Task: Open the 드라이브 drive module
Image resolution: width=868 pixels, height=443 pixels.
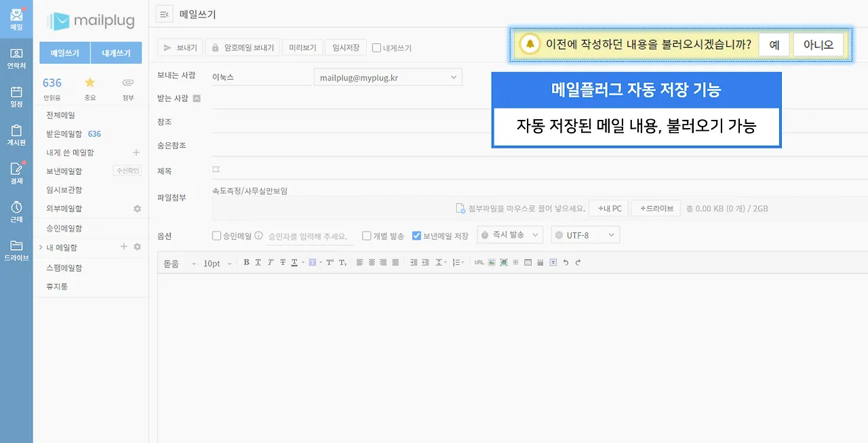Action: coord(16,251)
